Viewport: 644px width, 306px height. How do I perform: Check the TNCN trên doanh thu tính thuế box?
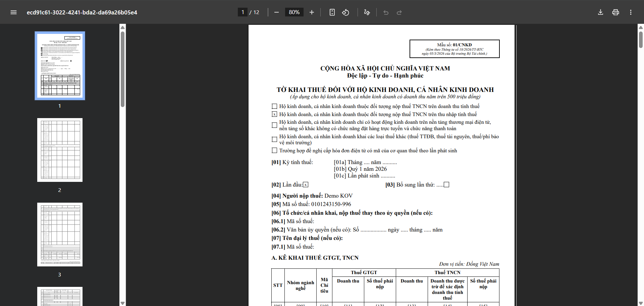pyautogui.click(x=274, y=106)
